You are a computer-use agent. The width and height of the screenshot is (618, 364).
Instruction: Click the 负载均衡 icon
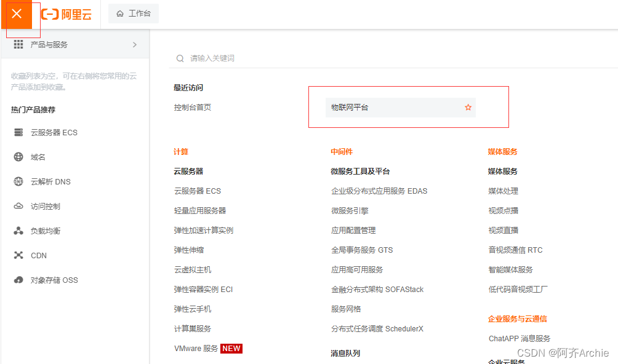point(18,231)
